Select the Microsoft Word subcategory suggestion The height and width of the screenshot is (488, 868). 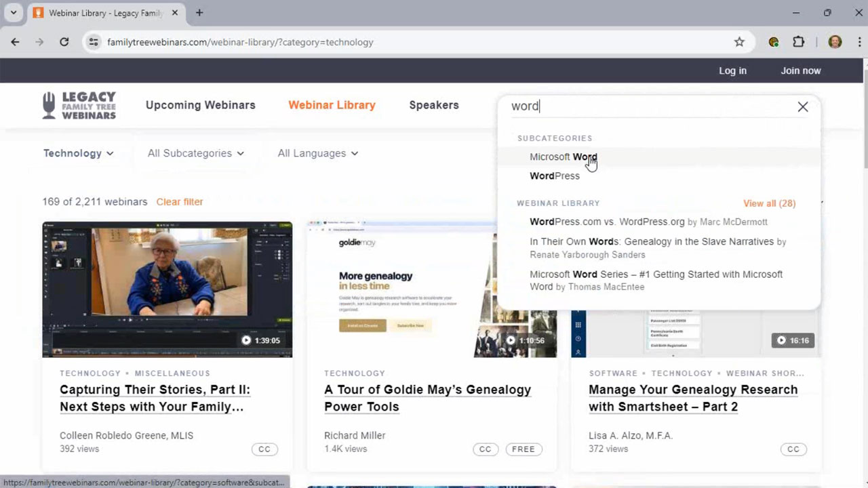pyautogui.click(x=563, y=157)
